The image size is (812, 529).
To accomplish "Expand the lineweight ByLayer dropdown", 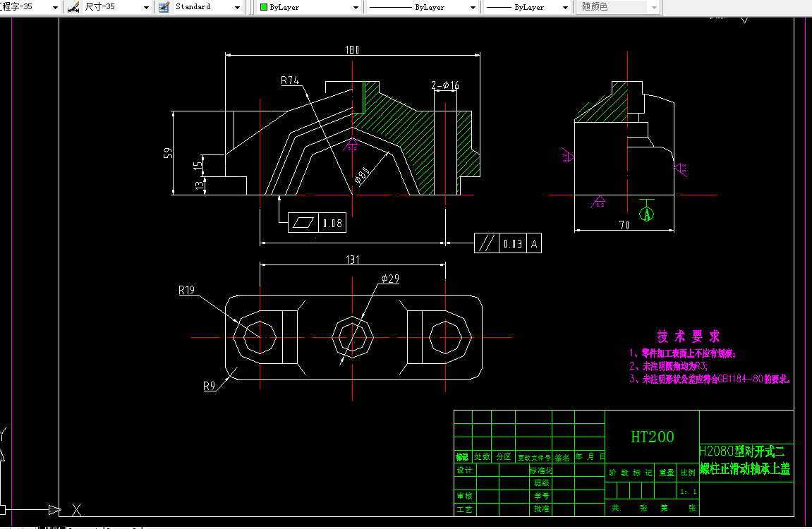I will pos(565,7).
